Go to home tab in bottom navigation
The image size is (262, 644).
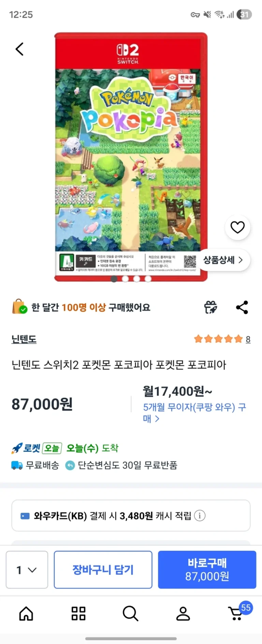[26, 614]
